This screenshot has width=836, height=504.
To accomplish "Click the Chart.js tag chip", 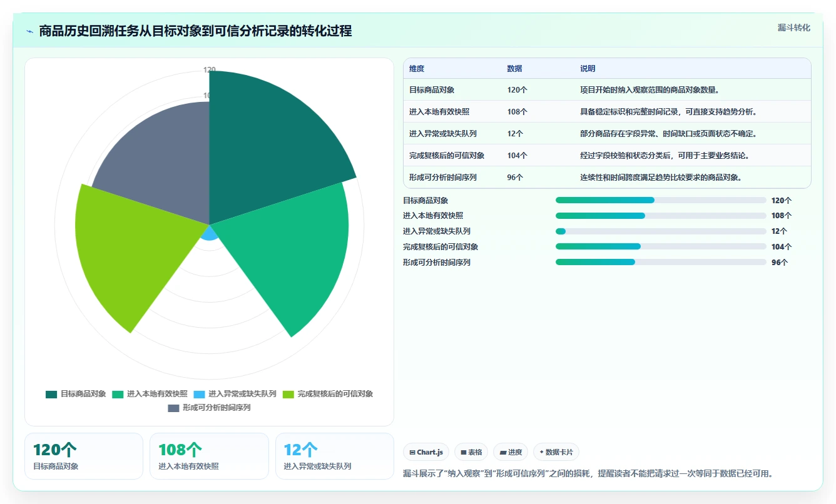I will coord(426,452).
